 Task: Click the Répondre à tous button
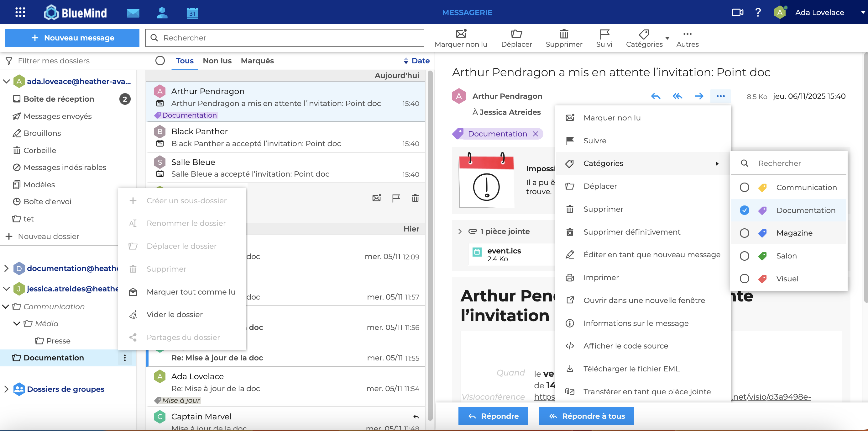click(586, 416)
